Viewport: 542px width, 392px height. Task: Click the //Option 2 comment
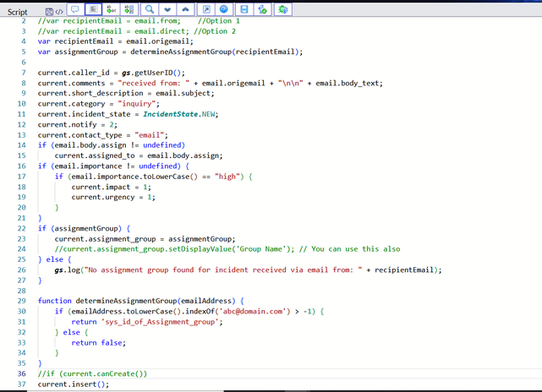(215, 31)
